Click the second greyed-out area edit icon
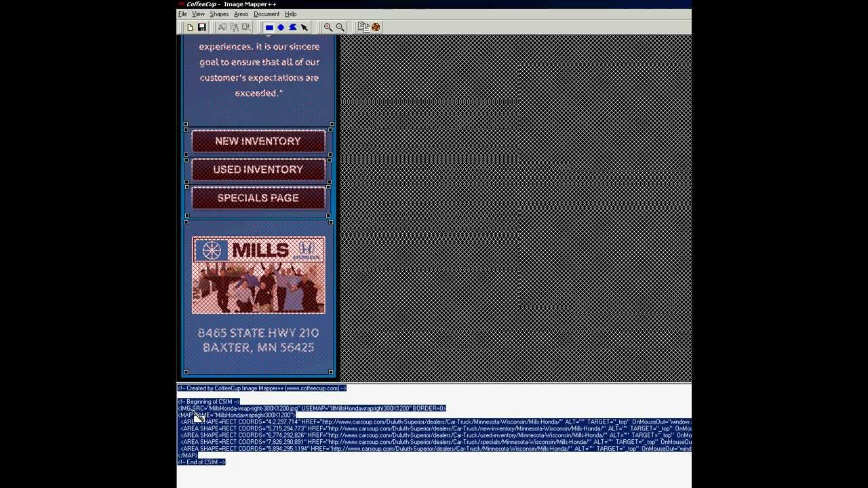The height and width of the screenshot is (488, 868). [x=234, y=27]
